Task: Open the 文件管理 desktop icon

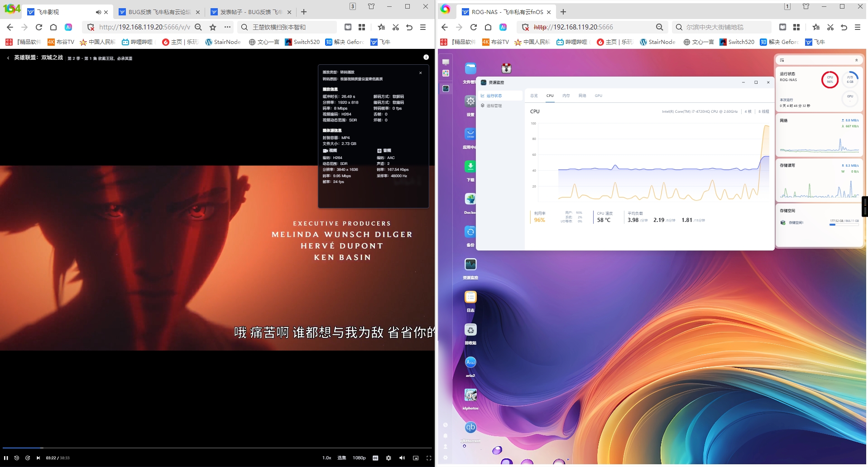Action: coord(470,69)
